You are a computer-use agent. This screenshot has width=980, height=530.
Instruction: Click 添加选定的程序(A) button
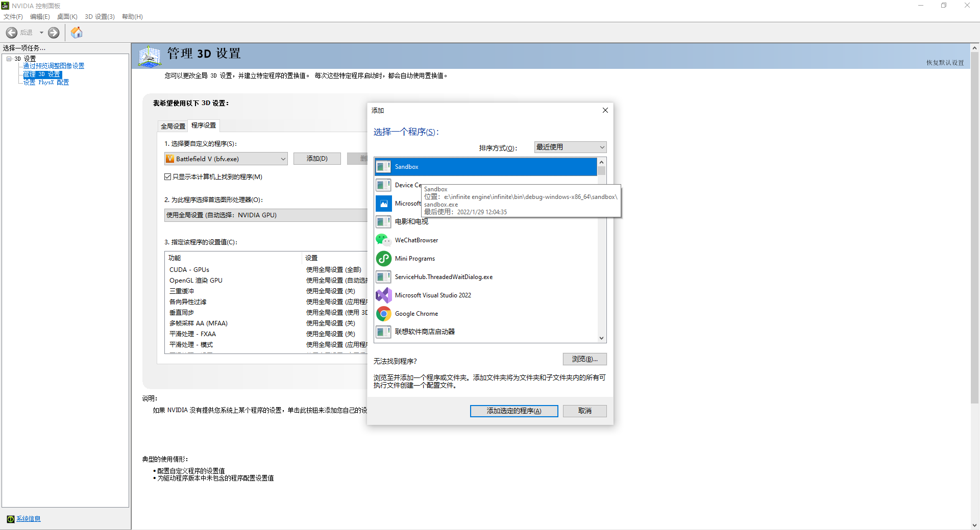tap(514, 411)
